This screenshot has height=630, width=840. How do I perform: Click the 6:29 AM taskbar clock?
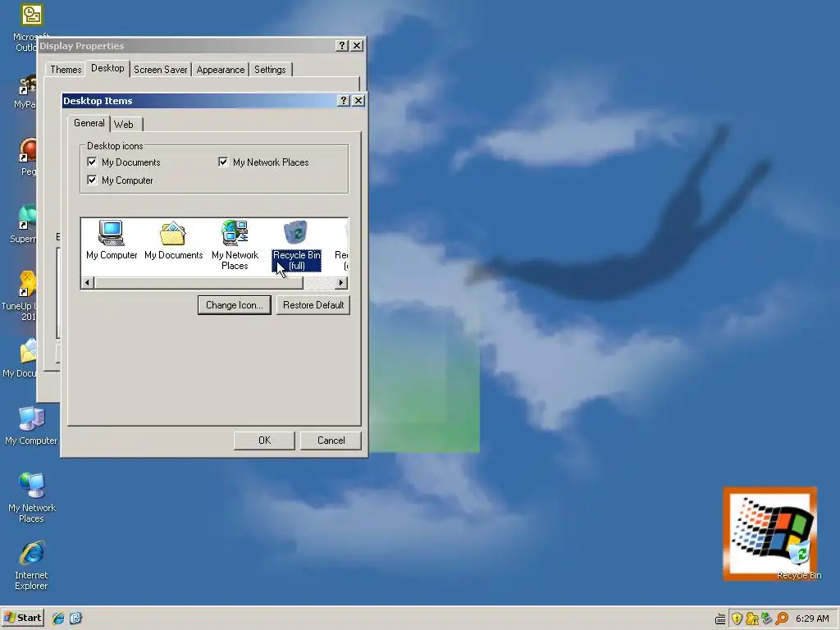tap(812, 619)
